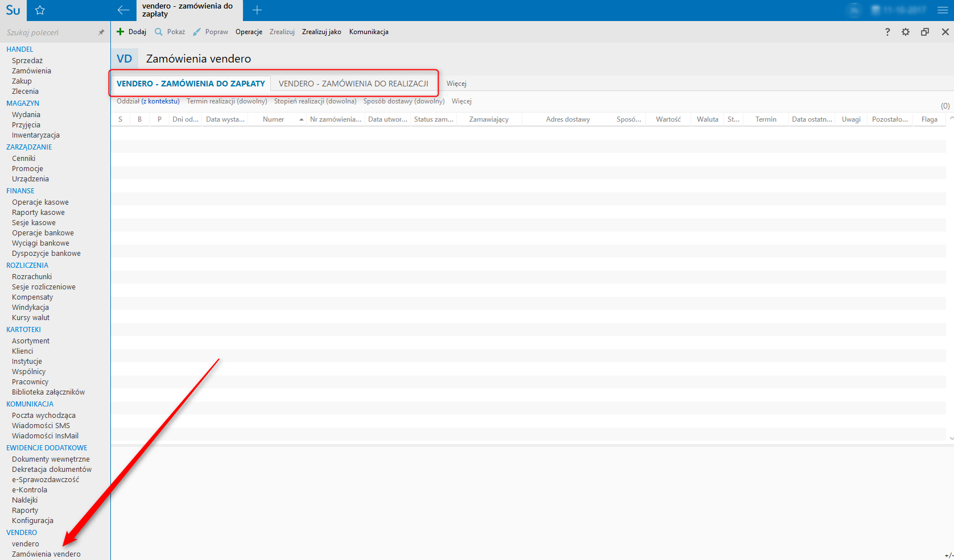The width and height of the screenshot is (954, 560).
Task: Open the Komunikacja toolbar menu
Action: [369, 32]
